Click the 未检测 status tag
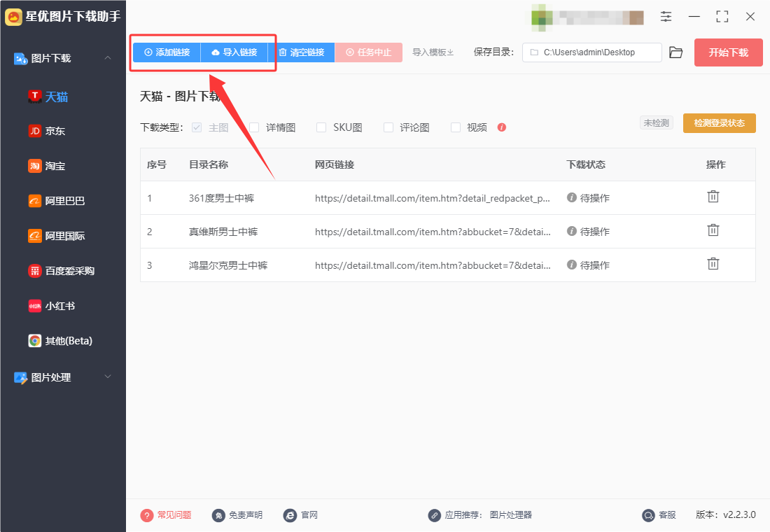Screen dimensions: 770x532 (x=656, y=122)
